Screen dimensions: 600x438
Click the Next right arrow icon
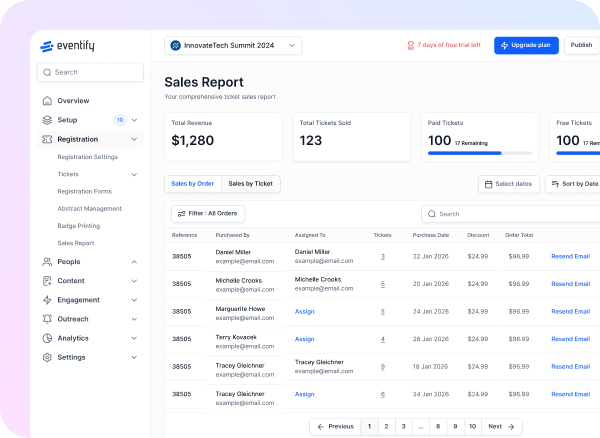(x=511, y=427)
